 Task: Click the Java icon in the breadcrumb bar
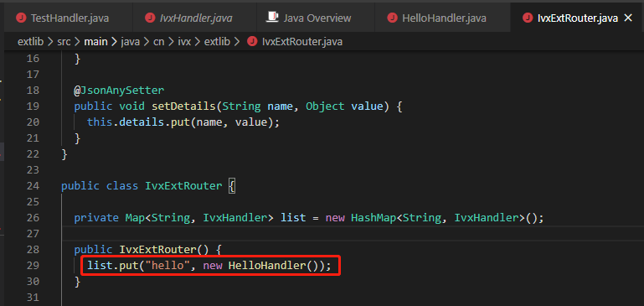click(x=251, y=42)
